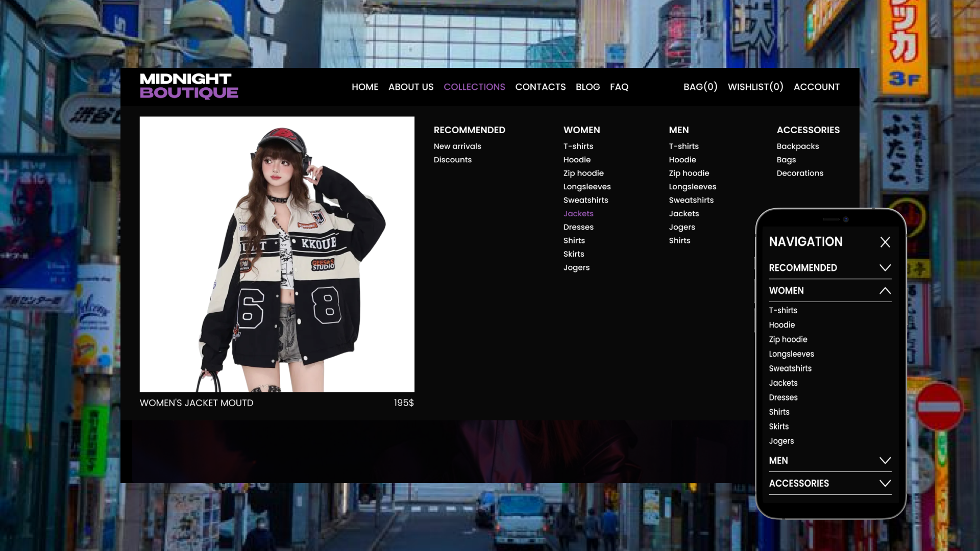This screenshot has width=980, height=551.
Task: Tap Zip hoodie in mobile Women list
Action: point(788,340)
